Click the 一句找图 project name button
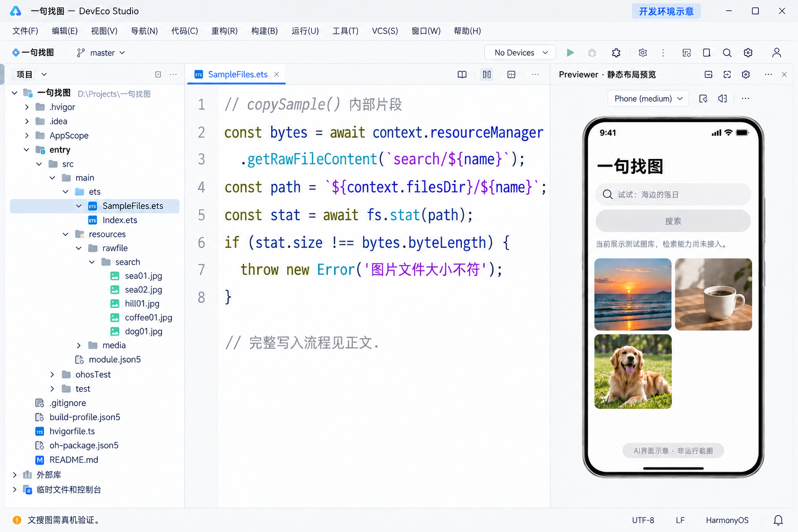Screen dimensions: 798x532 point(33,52)
